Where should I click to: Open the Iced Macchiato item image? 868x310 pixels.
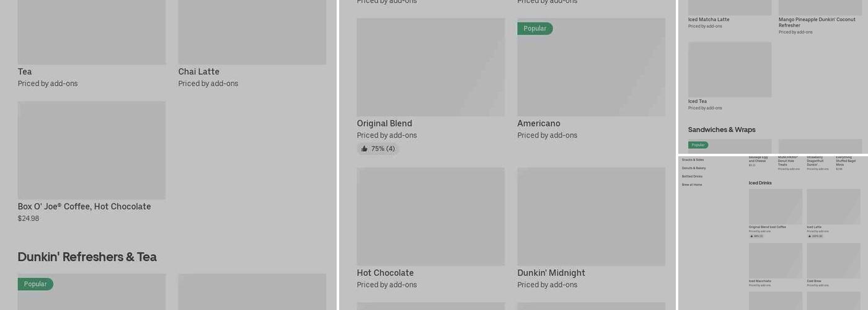pos(776,260)
